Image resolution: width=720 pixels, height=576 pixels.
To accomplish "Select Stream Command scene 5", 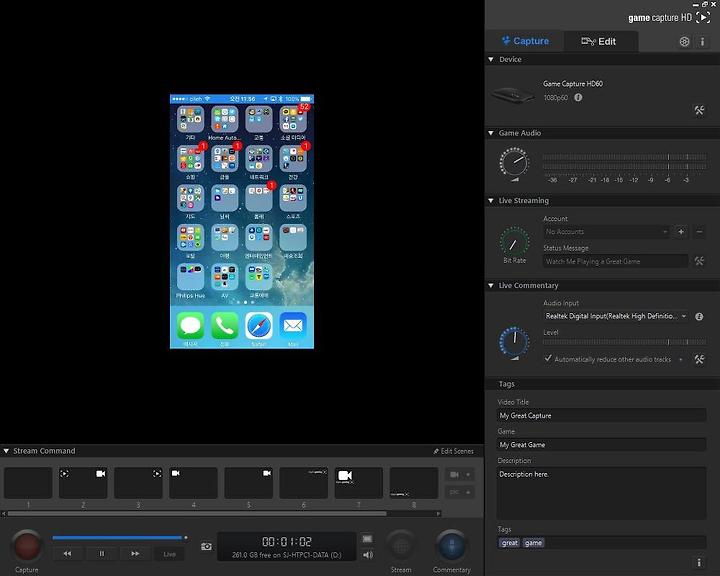I will (248, 483).
